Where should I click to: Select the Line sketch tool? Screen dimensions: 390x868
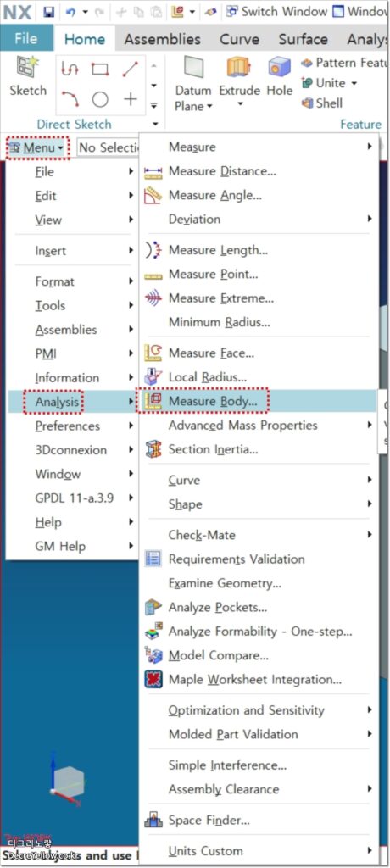(131, 69)
